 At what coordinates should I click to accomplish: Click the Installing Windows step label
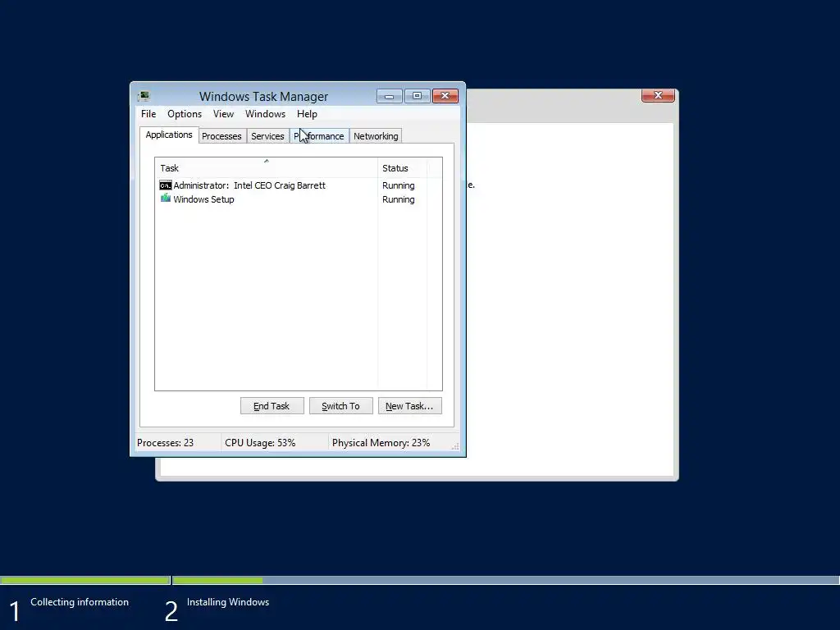pos(228,602)
